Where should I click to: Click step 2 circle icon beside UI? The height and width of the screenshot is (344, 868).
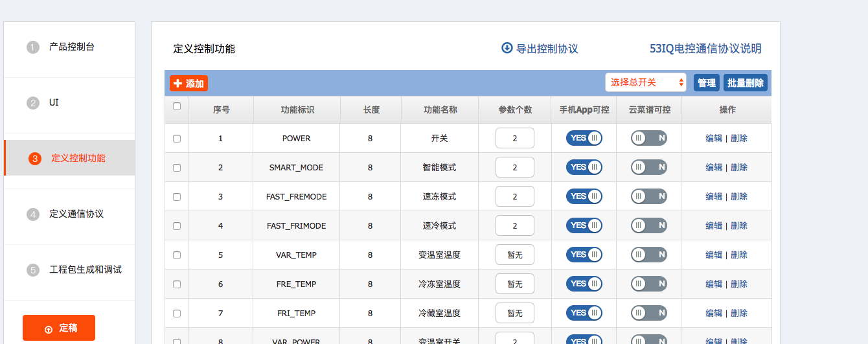click(x=33, y=103)
